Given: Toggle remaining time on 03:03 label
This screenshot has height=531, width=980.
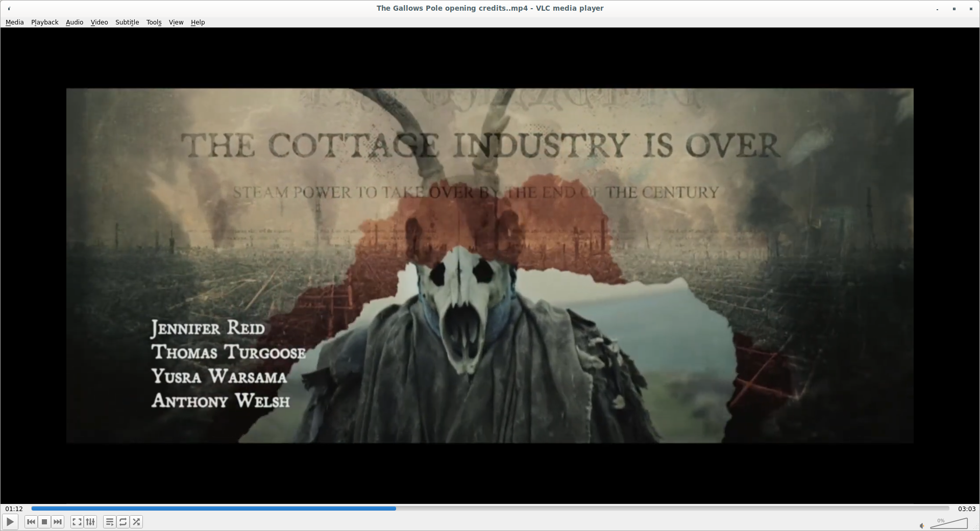Looking at the screenshot, I should [967, 509].
